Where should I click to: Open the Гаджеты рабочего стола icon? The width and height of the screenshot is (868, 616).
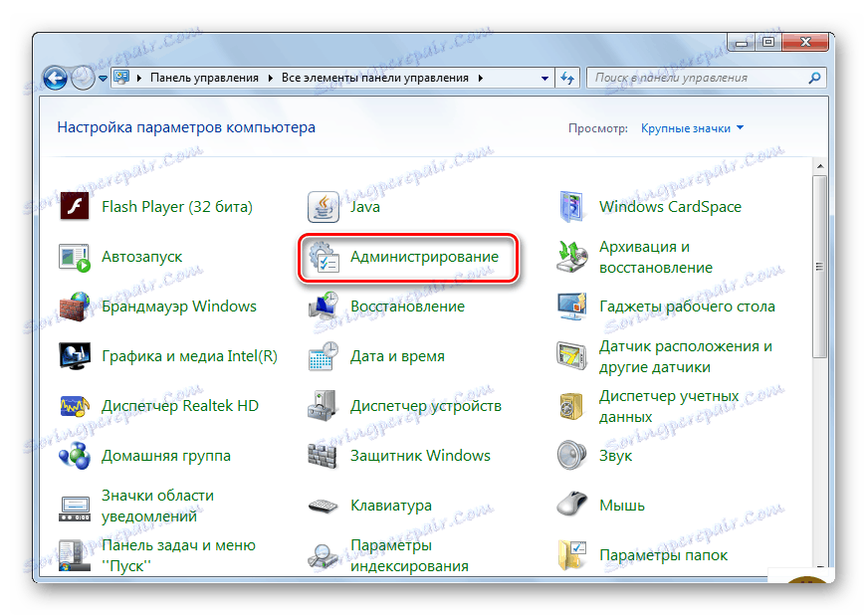(x=571, y=307)
